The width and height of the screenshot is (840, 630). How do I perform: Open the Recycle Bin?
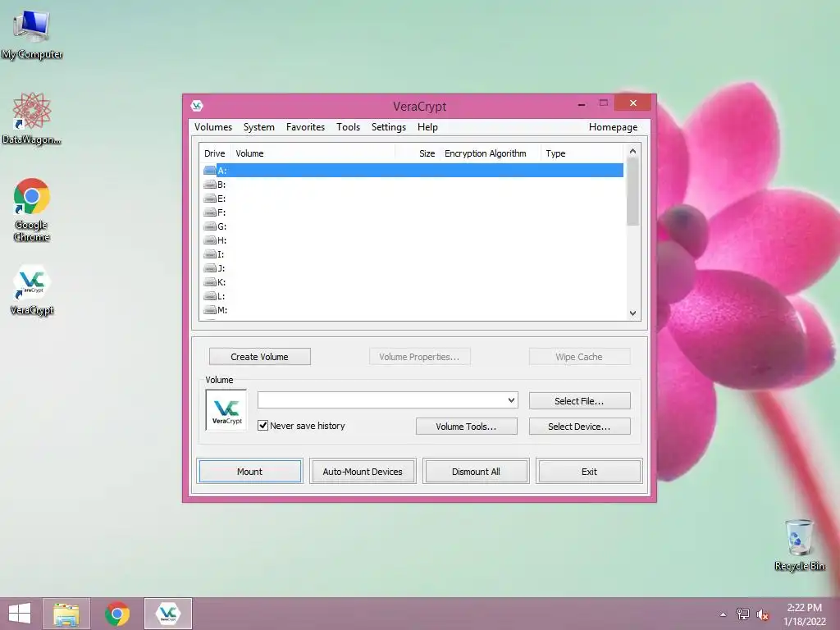point(799,545)
